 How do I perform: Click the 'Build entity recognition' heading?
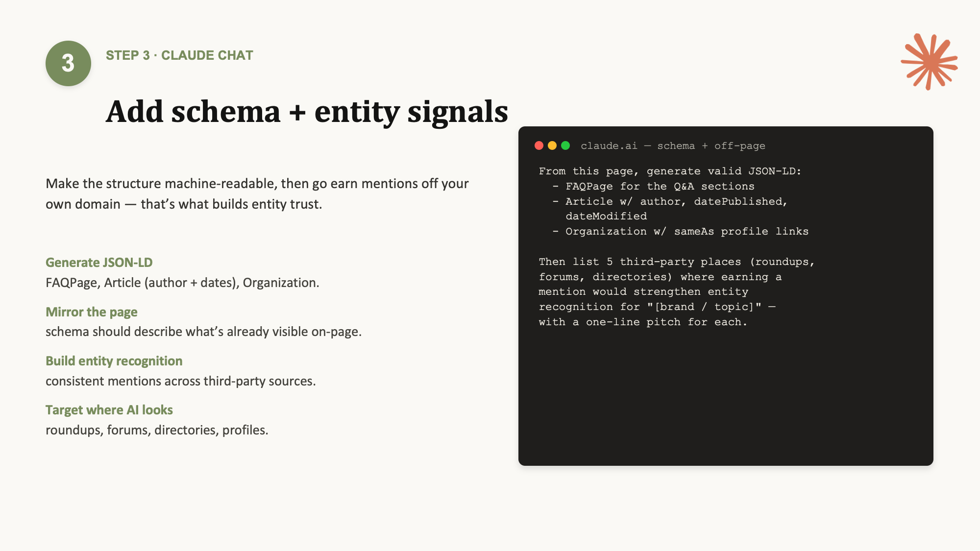pos(114,361)
